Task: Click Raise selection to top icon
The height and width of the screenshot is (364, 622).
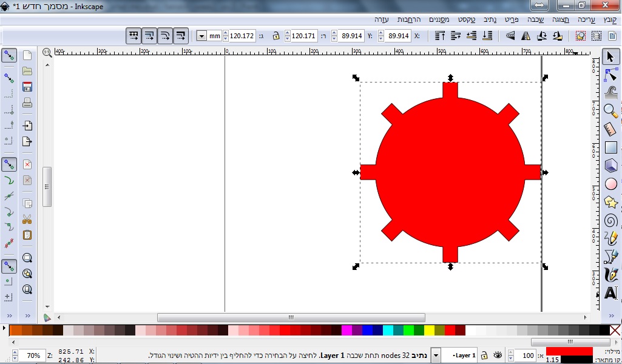Action: click(x=439, y=36)
